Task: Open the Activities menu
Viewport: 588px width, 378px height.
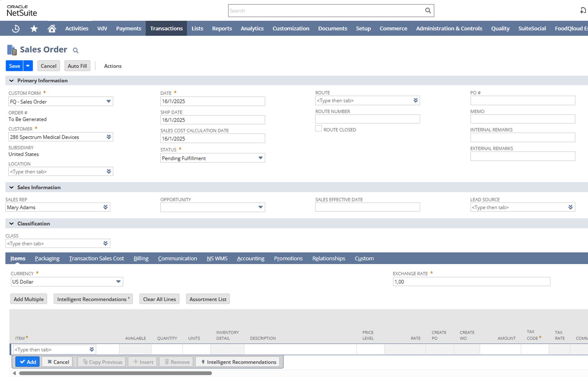Action: pos(77,28)
